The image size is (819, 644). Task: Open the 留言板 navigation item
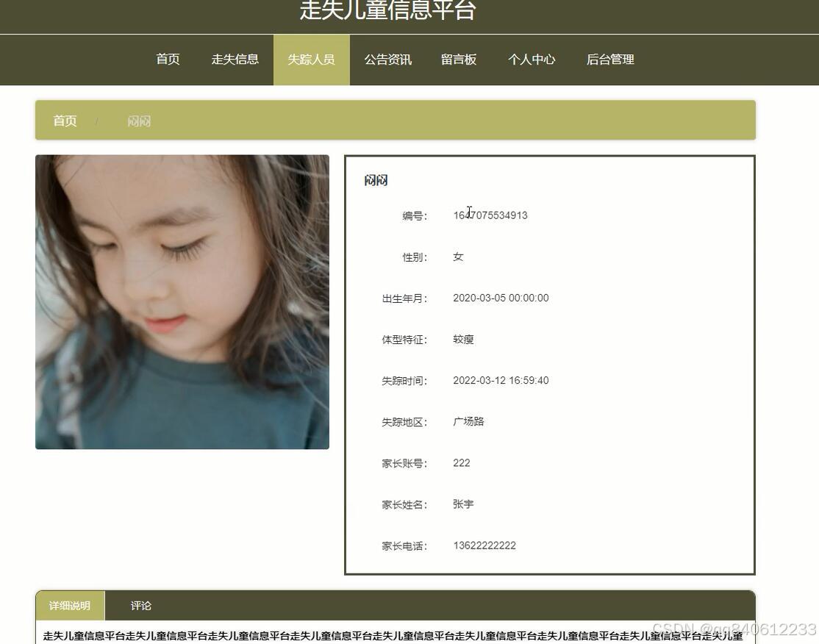point(459,60)
